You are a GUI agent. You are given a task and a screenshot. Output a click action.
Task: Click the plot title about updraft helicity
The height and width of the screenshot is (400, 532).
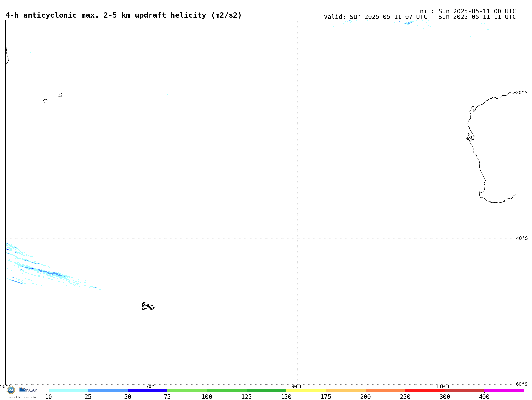coord(123,15)
